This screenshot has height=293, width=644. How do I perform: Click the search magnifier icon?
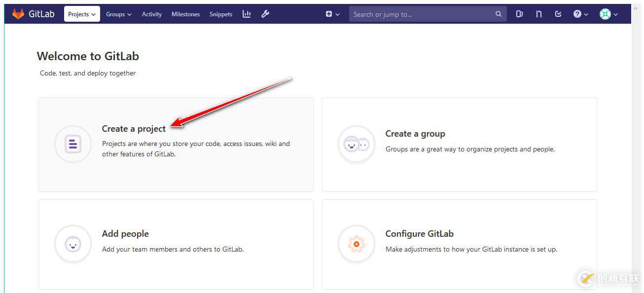499,14
